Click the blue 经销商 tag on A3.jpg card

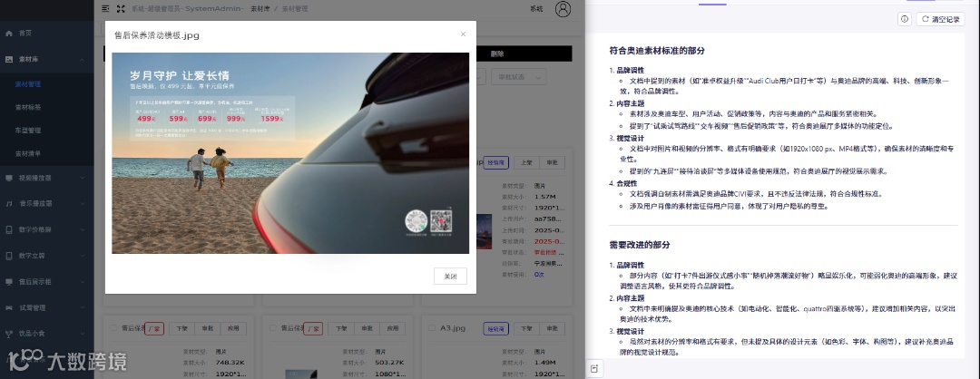(x=495, y=328)
